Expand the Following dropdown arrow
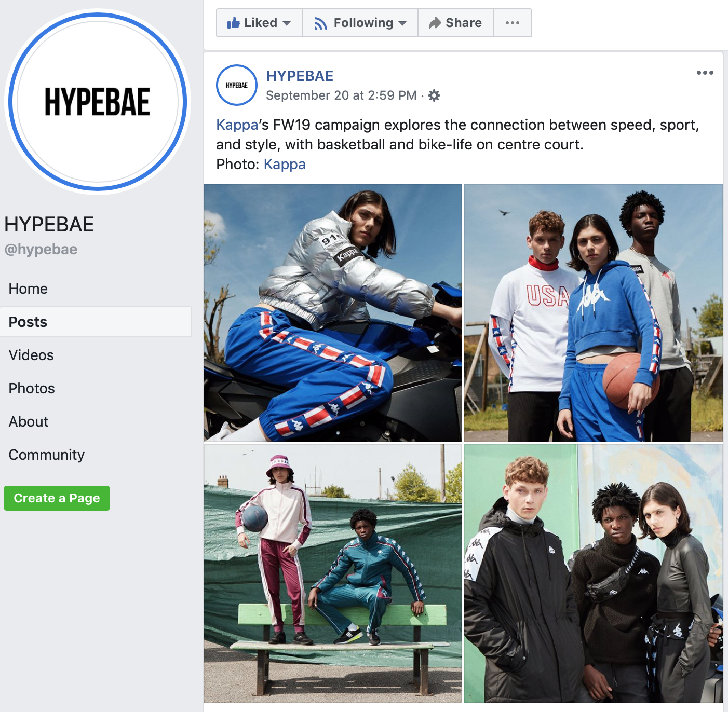728x712 pixels. pos(402,23)
